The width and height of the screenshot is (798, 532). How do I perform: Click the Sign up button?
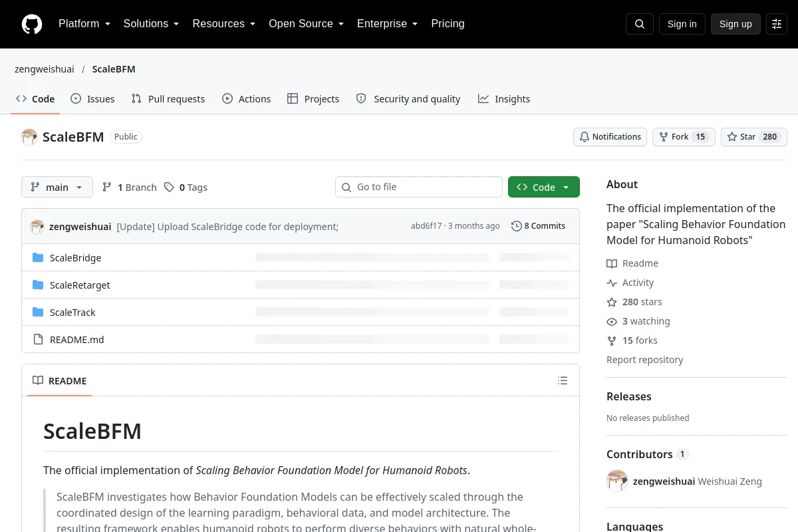tap(735, 24)
